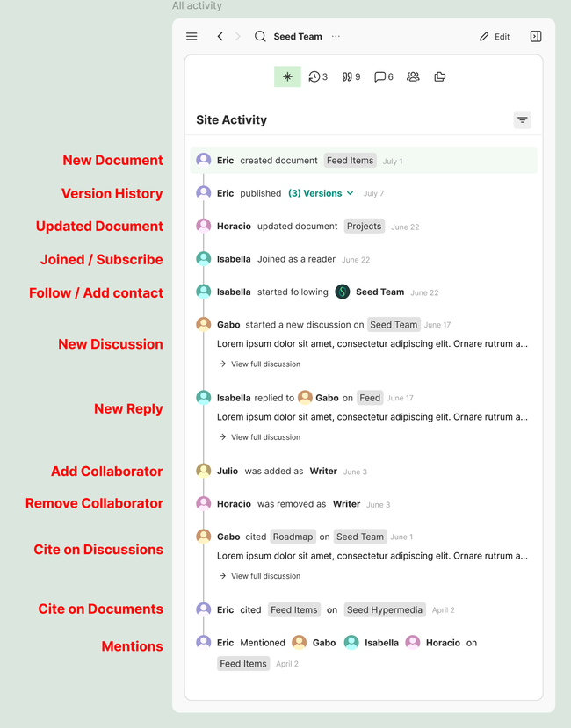
Task: Go back with the left arrow
Action: [220, 37]
